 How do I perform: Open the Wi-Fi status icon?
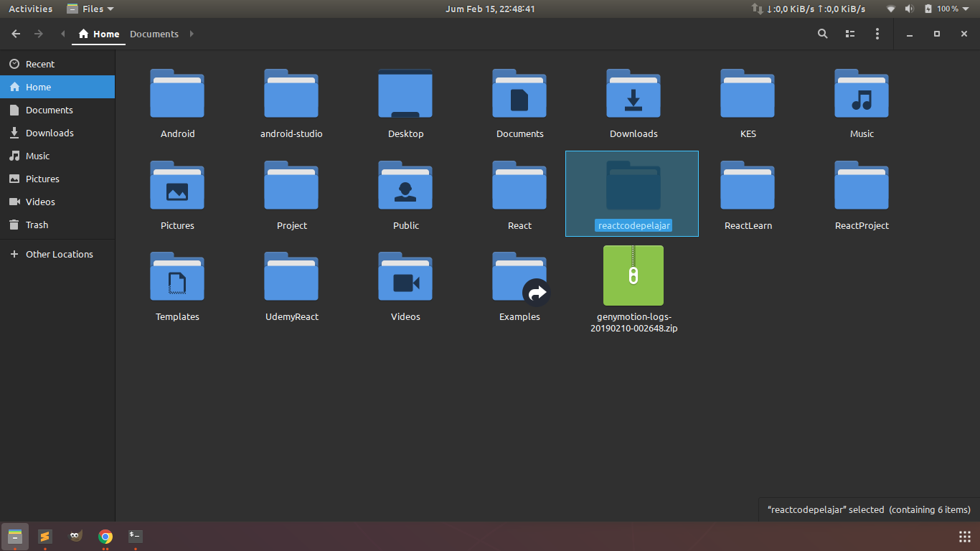click(x=891, y=9)
